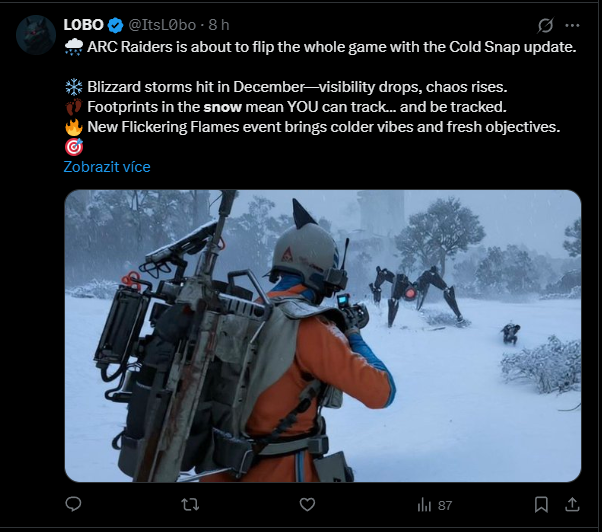
Task: Open the view analytics bar chart icon
Action: point(424,505)
